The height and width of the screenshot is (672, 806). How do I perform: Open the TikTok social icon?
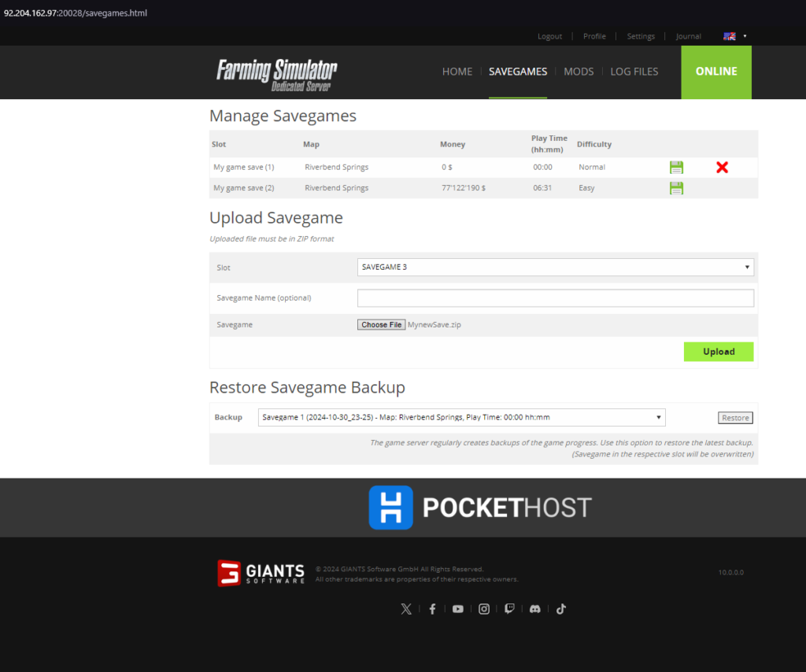click(x=560, y=609)
